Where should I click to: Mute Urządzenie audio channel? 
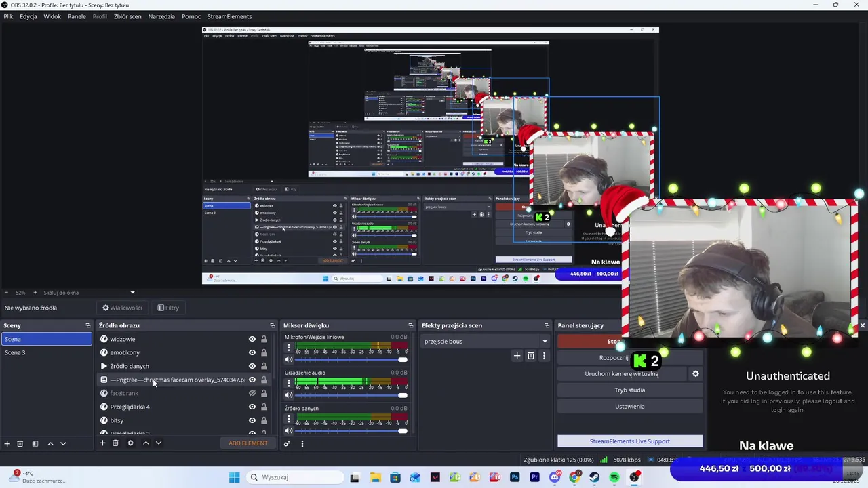tap(289, 395)
